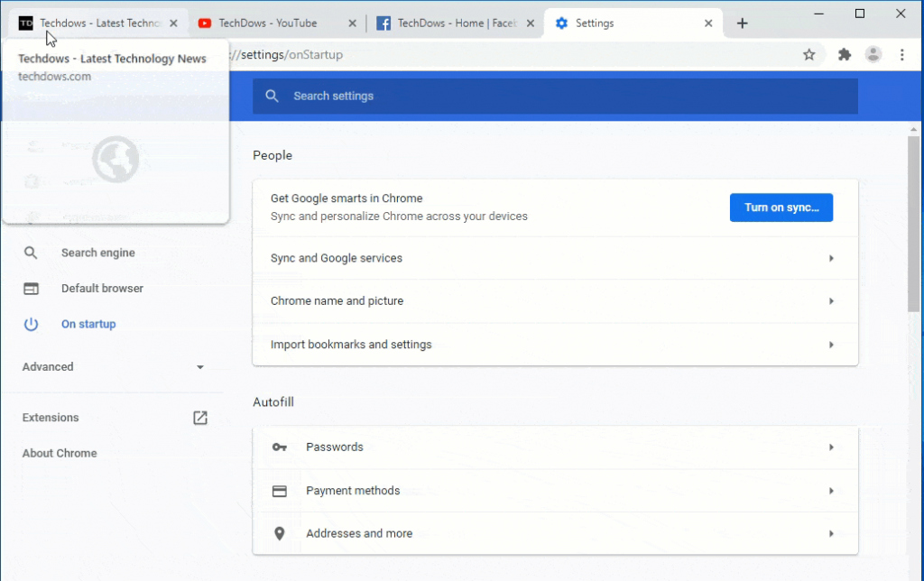The height and width of the screenshot is (581, 924).
Task: Open a new tab with plus button
Action: (x=743, y=23)
